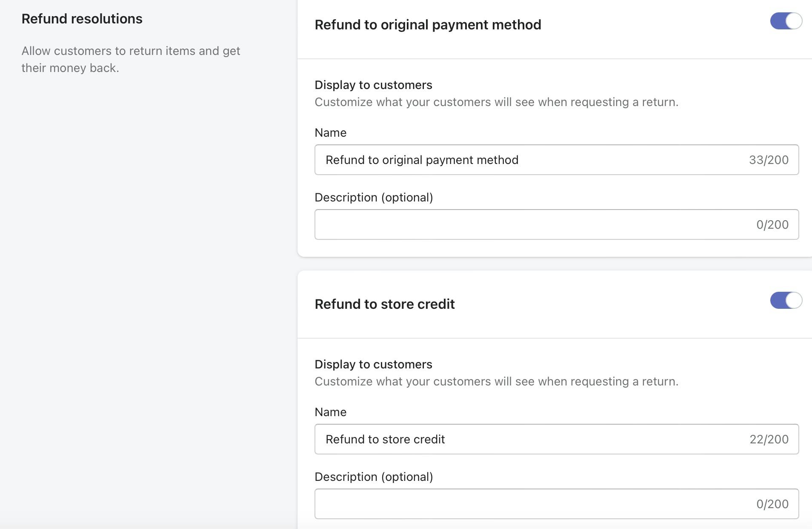Viewport: 812px width, 529px height.
Task: Click "Display to customers" label in the store credit card
Action: 373,364
